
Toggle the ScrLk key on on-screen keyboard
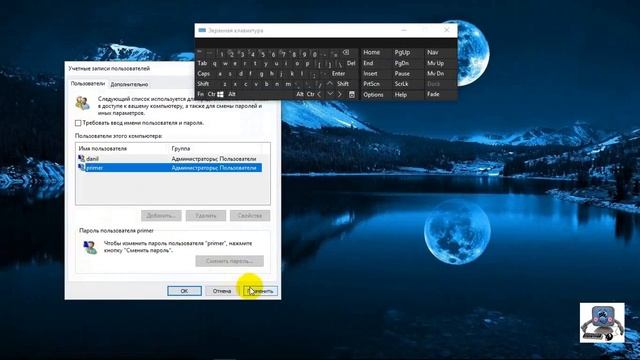401,84
